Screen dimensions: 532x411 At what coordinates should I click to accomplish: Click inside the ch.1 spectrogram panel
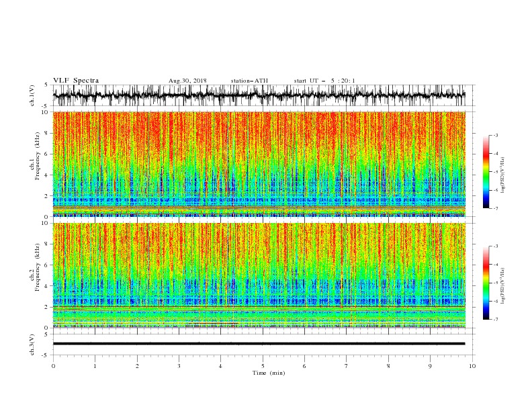coord(259,164)
